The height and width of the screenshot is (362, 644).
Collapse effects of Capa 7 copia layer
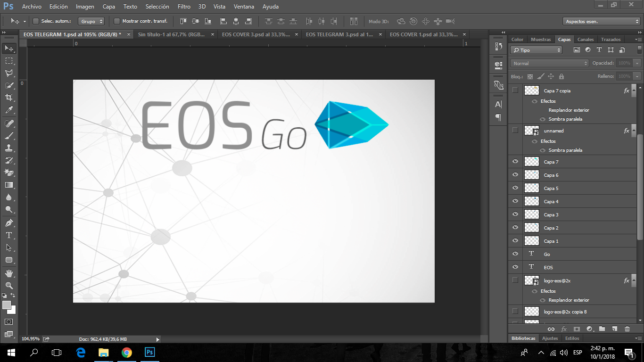pos(634,90)
